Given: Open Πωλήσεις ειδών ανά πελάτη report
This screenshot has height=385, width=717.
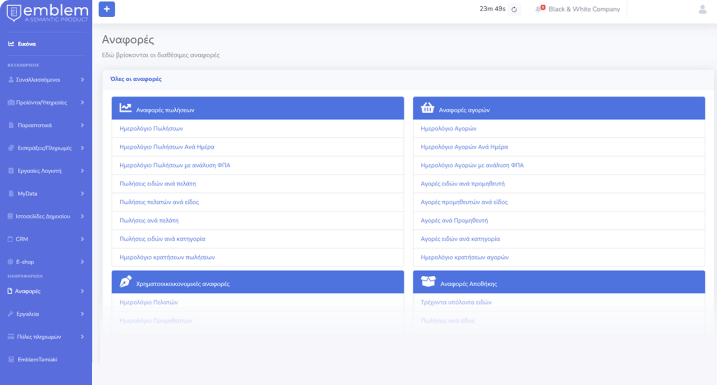Looking at the screenshot, I should (258, 183).
